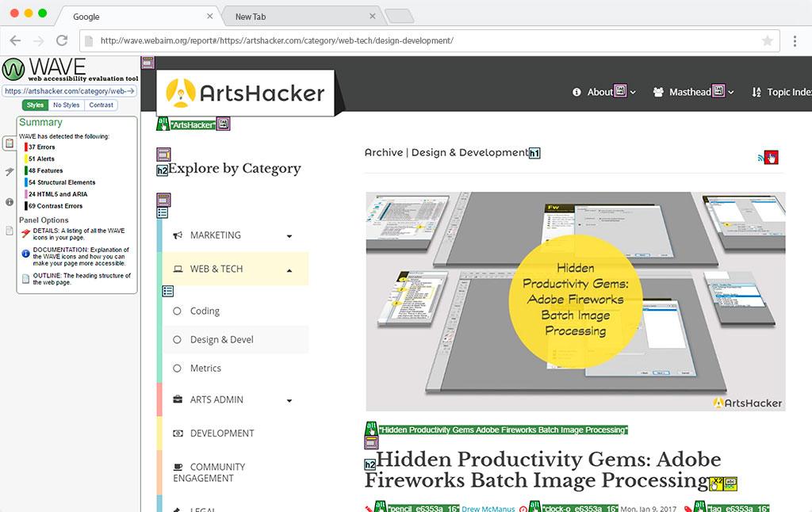The image size is (812, 512).
Task: Click the "37 Errors" summary line
Action: pyautogui.click(x=41, y=147)
